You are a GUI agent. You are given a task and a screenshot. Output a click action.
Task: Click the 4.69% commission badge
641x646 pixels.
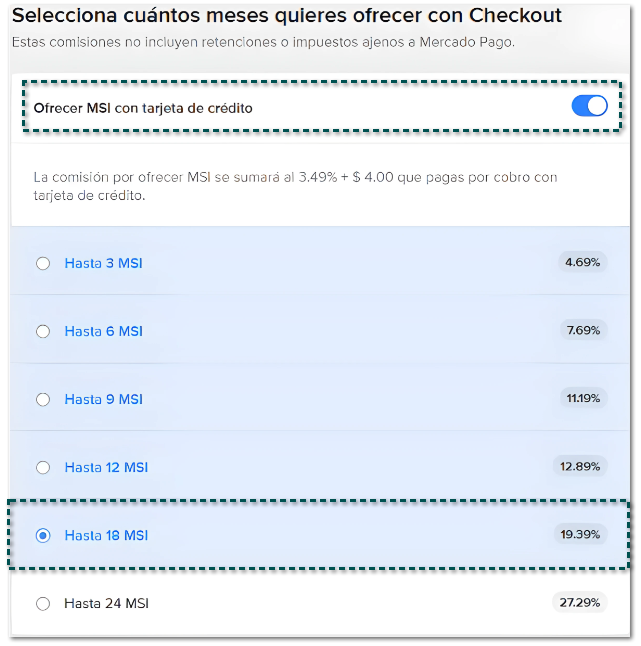coord(582,263)
